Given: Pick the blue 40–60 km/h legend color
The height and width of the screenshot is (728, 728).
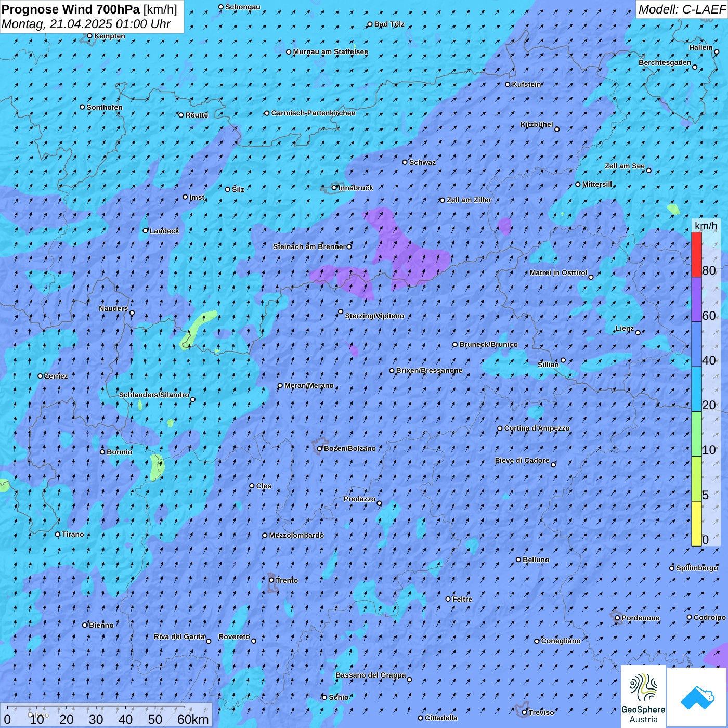Looking at the screenshot, I should (x=696, y=345).
